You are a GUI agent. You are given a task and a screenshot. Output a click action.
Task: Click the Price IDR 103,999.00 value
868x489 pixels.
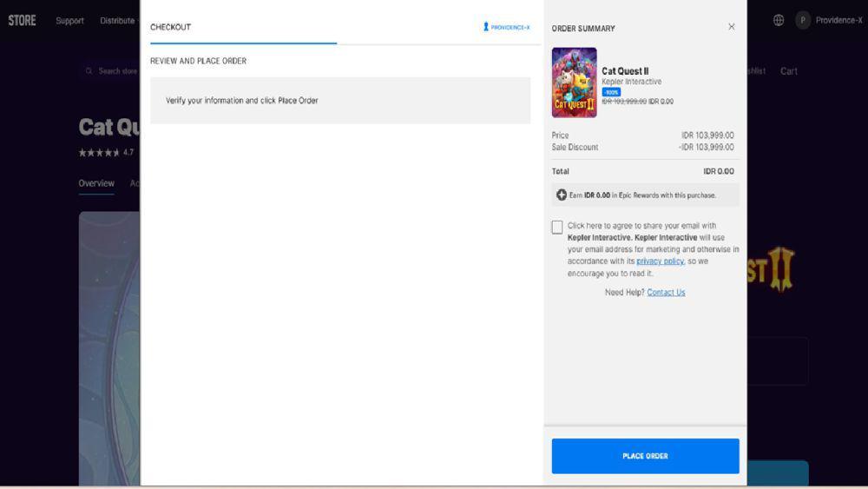click(x=707, y=135)
